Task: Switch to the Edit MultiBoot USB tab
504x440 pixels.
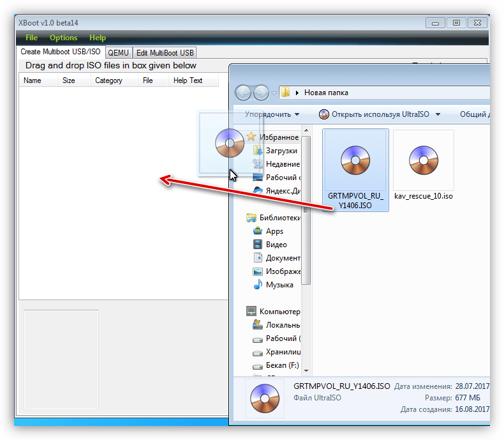Action: coord(165,53)
